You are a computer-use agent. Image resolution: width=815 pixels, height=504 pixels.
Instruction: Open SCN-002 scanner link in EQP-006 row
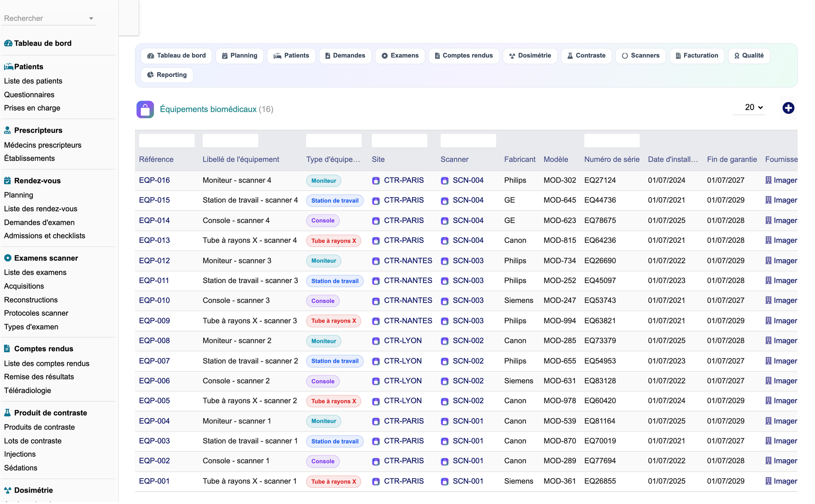point(468,381)
